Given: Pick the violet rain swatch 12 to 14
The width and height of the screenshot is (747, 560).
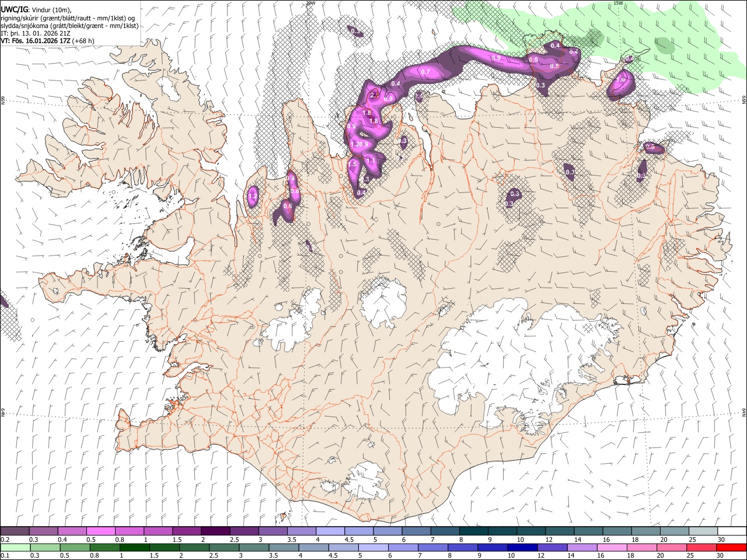Looking at the screenshot, I should point(551,547).
